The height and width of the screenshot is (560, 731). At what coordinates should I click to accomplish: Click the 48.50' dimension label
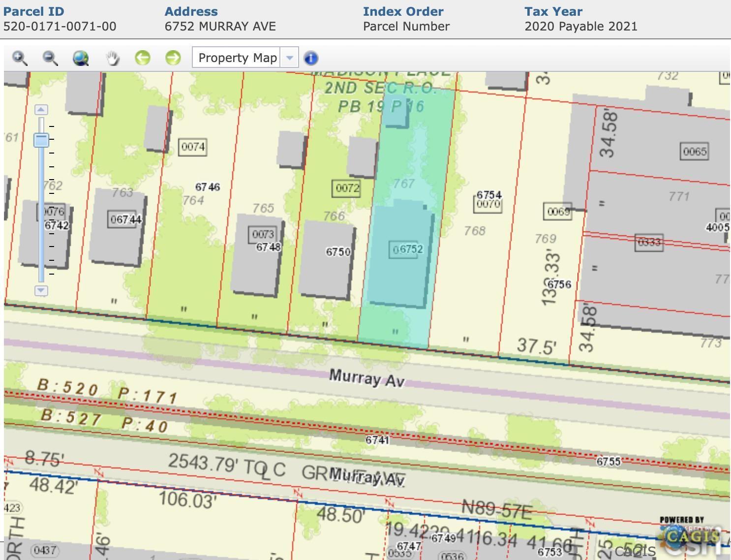340,515
